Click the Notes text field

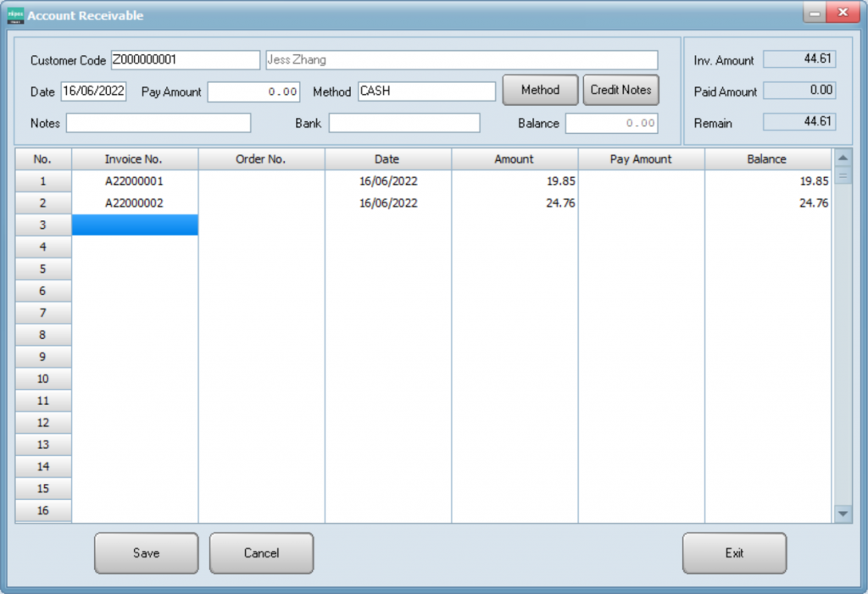point(159,123)
